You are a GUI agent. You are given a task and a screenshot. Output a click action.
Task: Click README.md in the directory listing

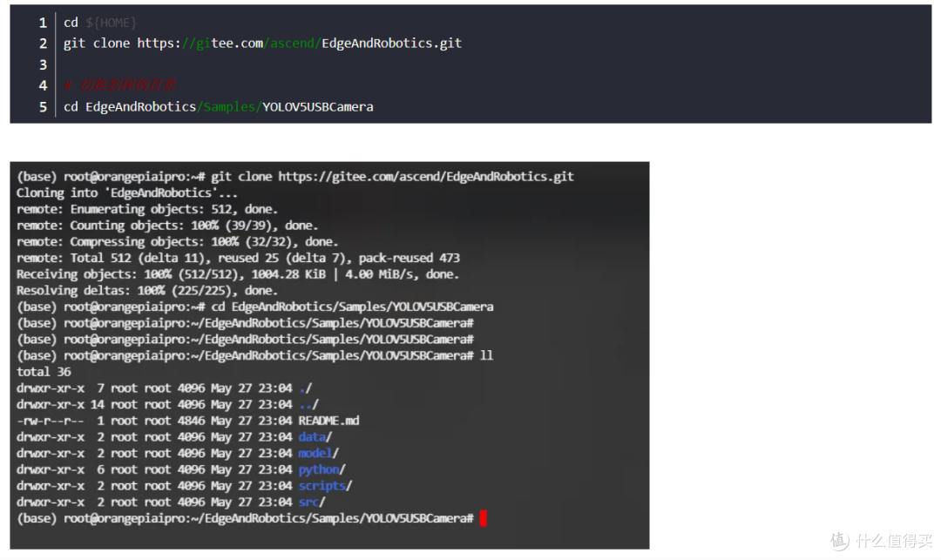tap(328, 421)
